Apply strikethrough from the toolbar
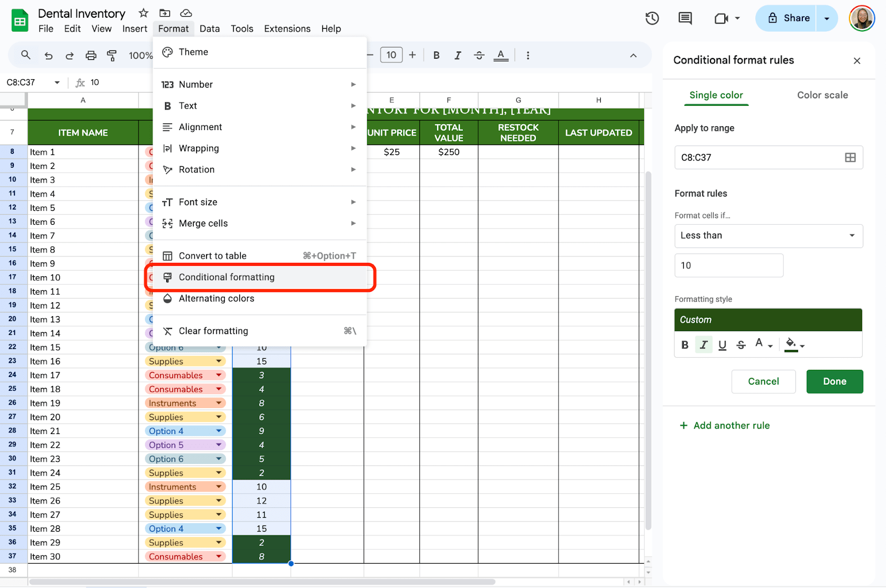Screen dimensions: 886x588 pyautogui.click(x=479, y=55)
